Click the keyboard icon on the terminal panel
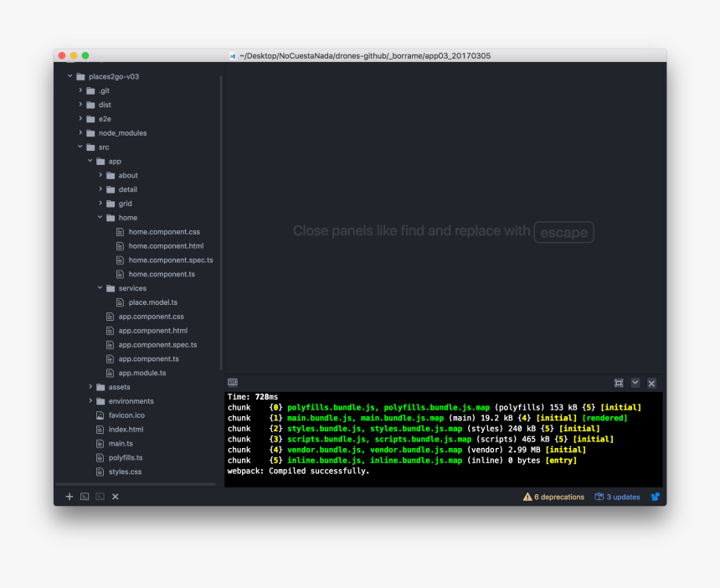The height and width of the screenshot is (588, 720). point(234,383)
